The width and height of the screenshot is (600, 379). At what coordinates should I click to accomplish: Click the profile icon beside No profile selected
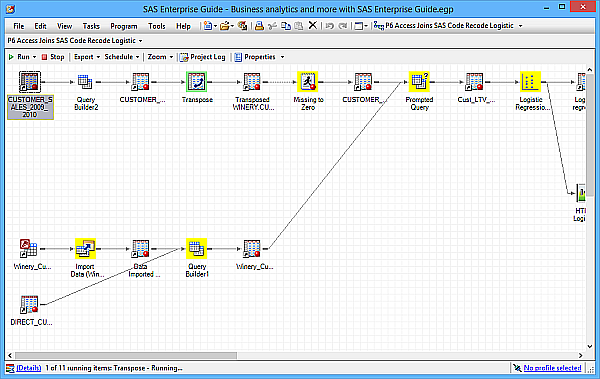pyautogui.click(x=517, y=368)
